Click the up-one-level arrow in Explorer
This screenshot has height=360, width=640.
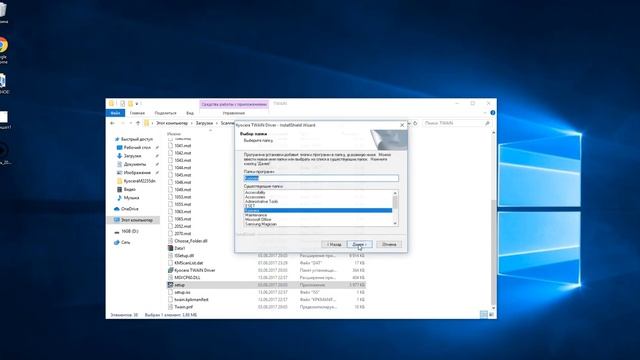click(138, 123)
